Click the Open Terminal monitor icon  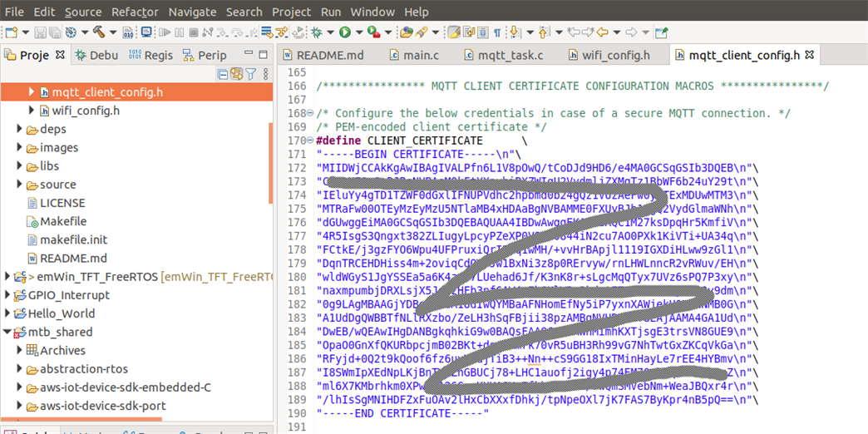146,32
